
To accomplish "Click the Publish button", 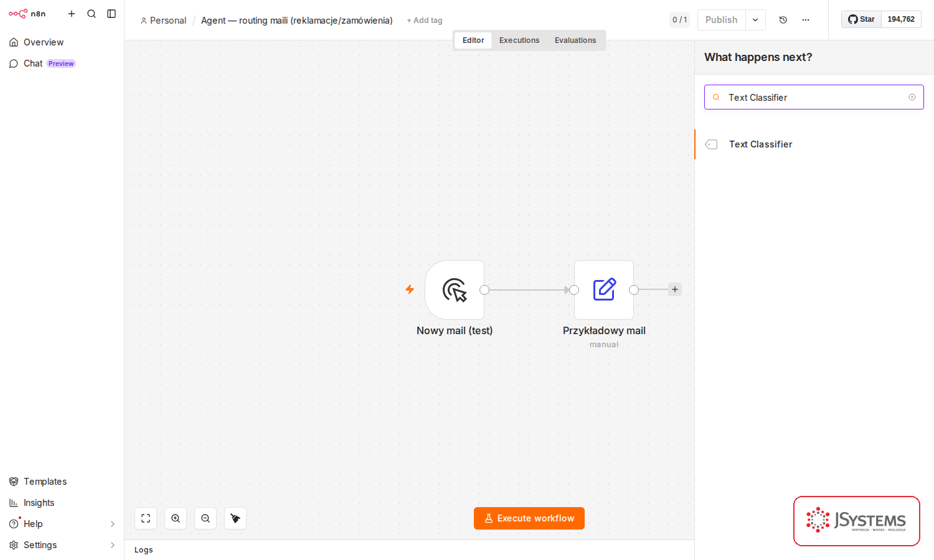I will coord(722,20).
